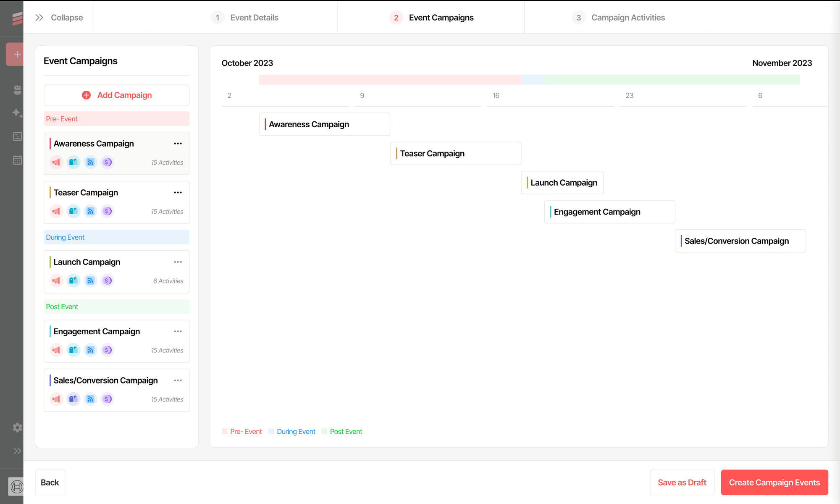Click Create Campaign Events

(x=774, y=482)
